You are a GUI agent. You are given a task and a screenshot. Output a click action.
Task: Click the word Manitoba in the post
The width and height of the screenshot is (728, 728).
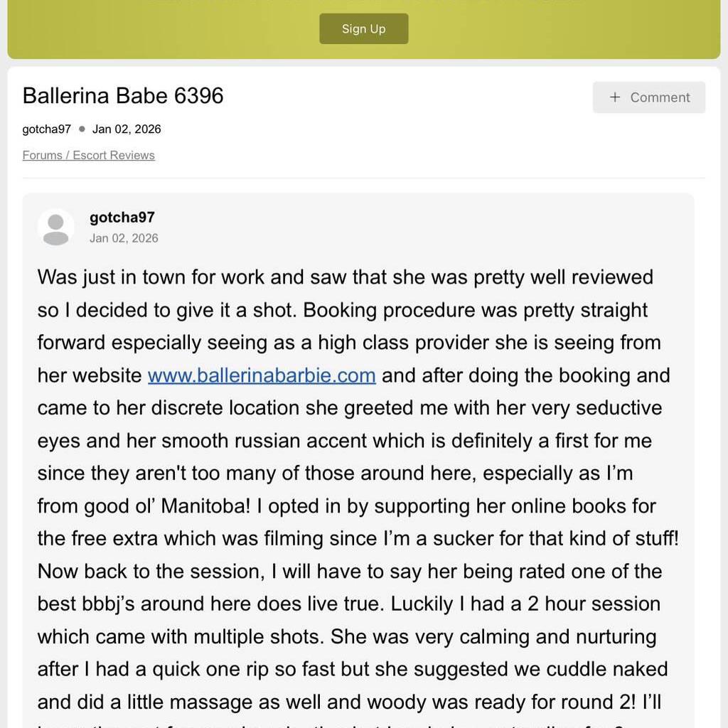click(204, 505)
